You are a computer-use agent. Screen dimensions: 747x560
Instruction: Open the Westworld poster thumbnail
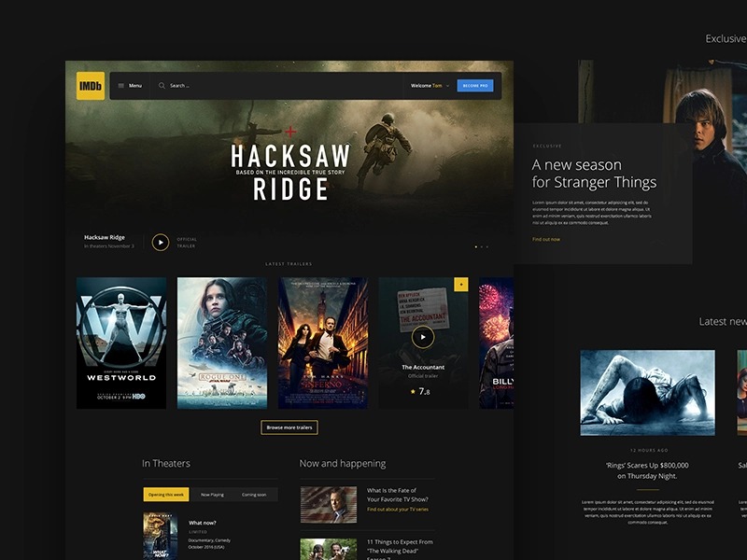click(x=121, y=343)
